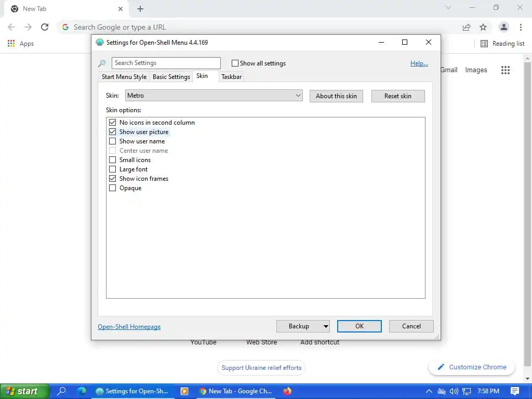Close the New Tab tab
532x399 pixels.
tap(121, 9)
